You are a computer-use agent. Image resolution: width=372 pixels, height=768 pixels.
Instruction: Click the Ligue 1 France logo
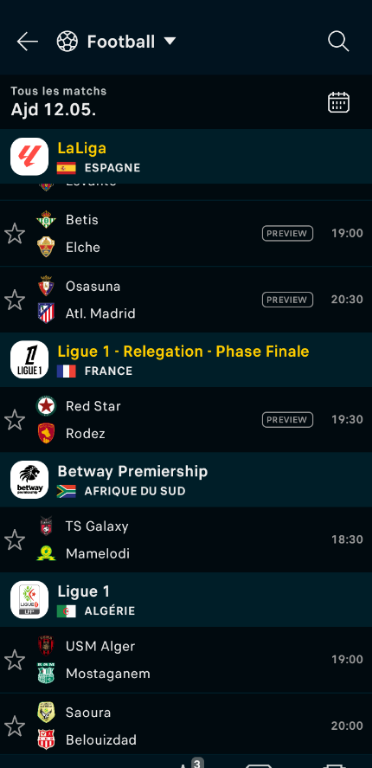point(29,360)
